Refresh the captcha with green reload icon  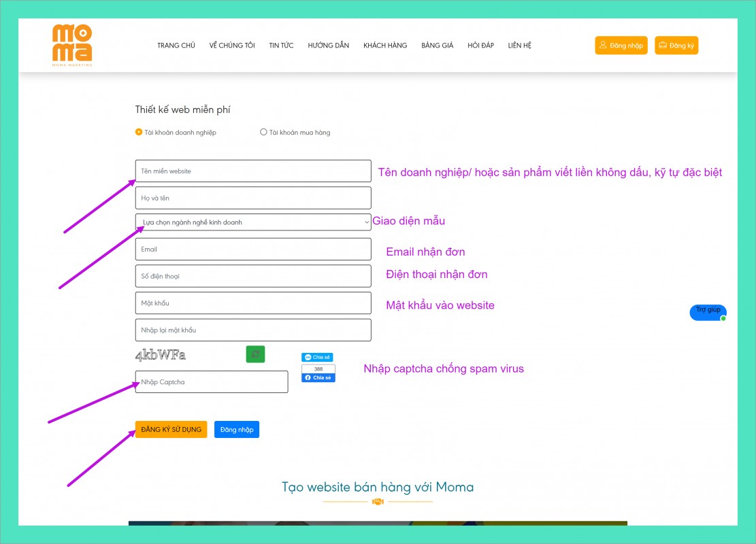(255, 354)
